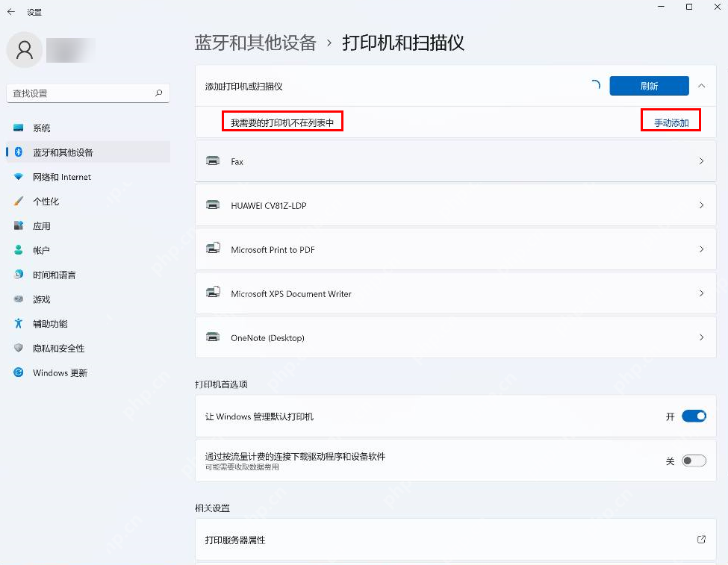Image resolution: width=728 pixels, height=565 pixels.
Task: Open Microsoft Print to PDF entry
Action: tap(455, 249)
